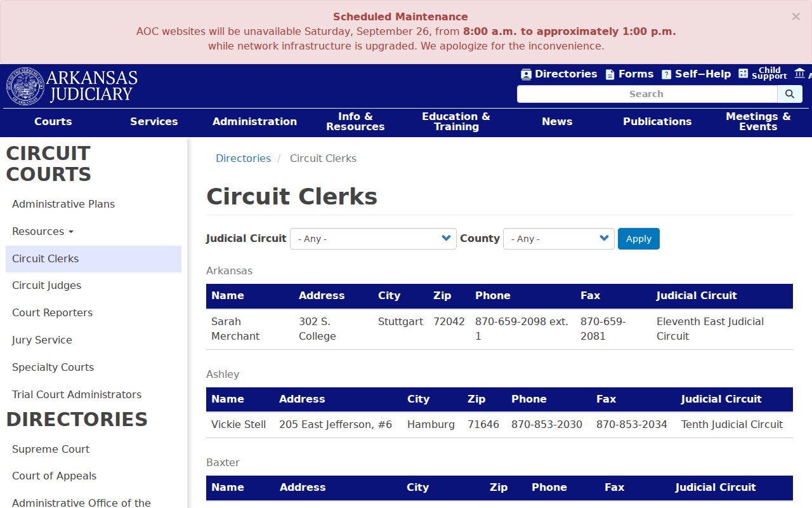Click the Arkansas Judiciary seal logo
The image size is (812, 508).
(x=25, y=86)
